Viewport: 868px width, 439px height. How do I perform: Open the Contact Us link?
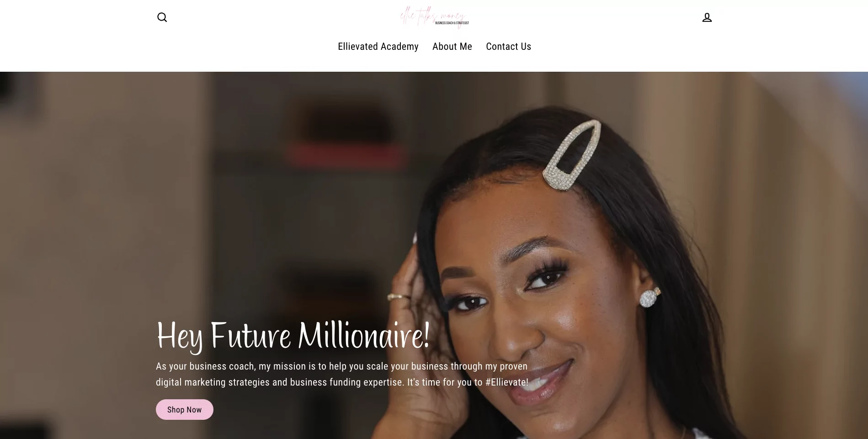[x=508, y=47]
